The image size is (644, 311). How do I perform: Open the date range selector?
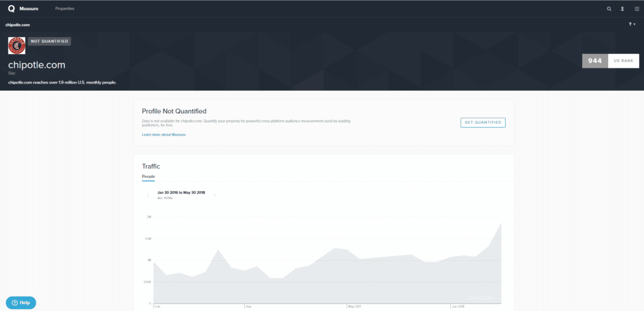point(181,194)
